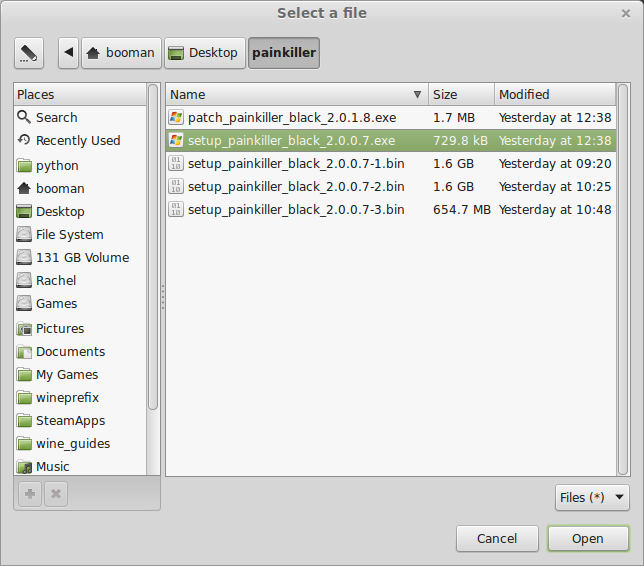Toggle the type-a-filename pencil button
Image resolution: width=644 pixels, height=566 pixels.
(x=29, y=53)
